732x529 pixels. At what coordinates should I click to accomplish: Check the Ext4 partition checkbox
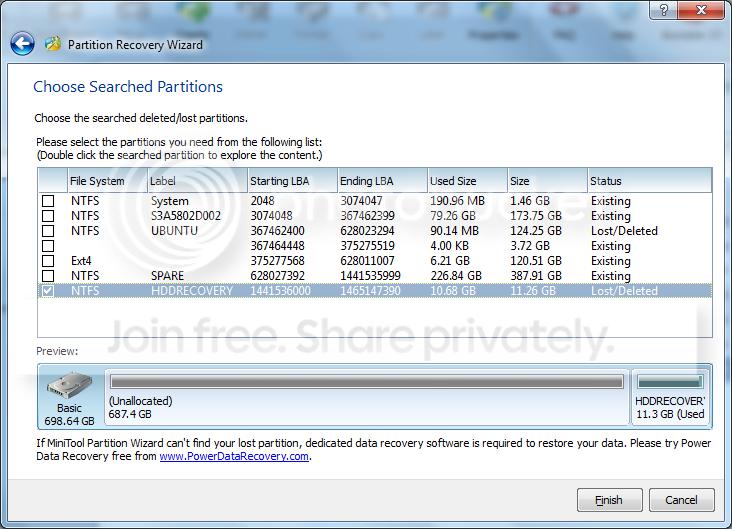(x=48, y=261)
